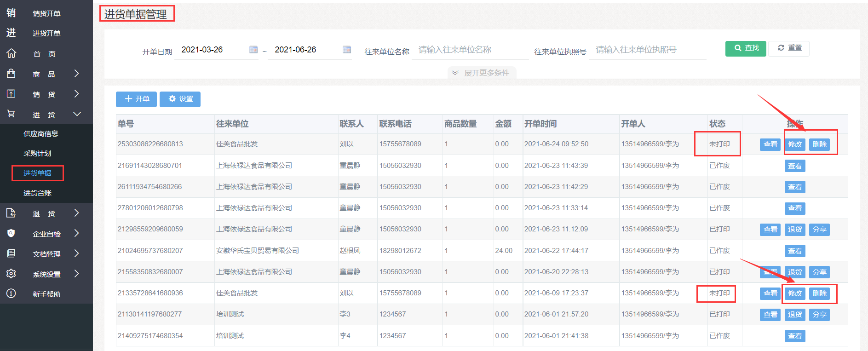868x351 pixels.
Task: Open 供应商信息 submenu item
Action: (41, 134)
